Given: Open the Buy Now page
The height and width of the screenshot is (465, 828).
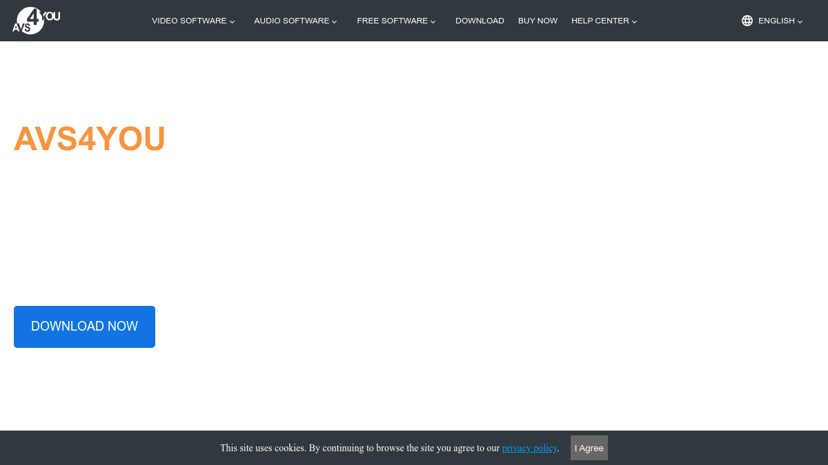Looking at the screenshot, I should (x=538, y=21).
